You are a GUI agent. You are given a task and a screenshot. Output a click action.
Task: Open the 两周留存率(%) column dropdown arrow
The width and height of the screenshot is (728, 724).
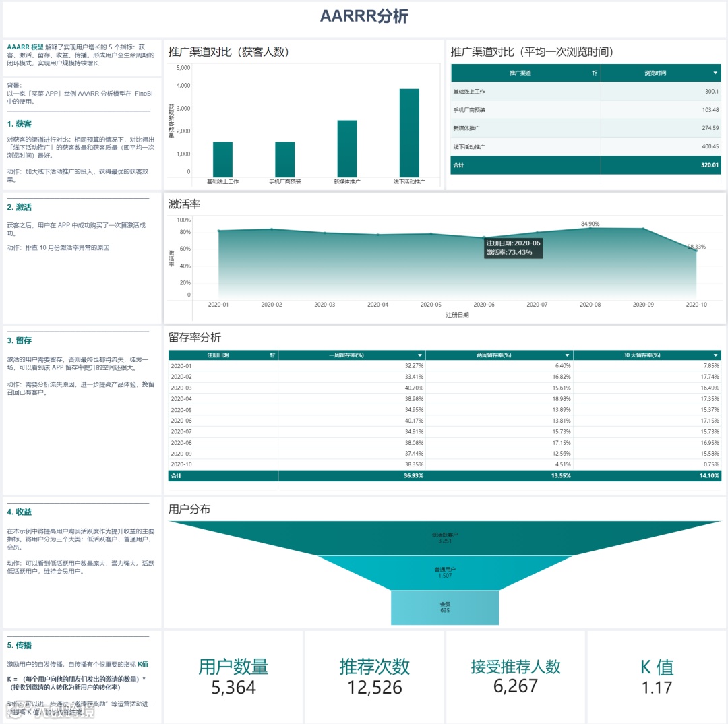[x=567, y=355]
